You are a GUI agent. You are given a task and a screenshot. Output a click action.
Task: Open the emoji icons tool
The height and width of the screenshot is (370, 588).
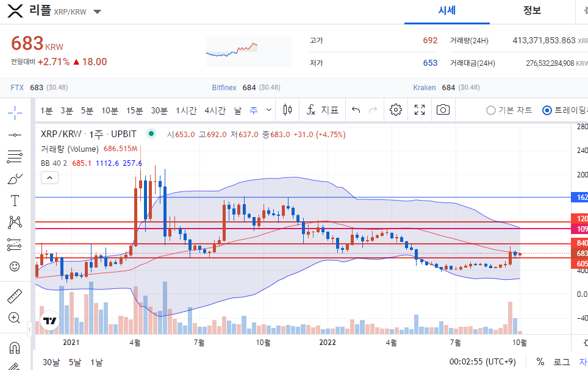[15, 266]
